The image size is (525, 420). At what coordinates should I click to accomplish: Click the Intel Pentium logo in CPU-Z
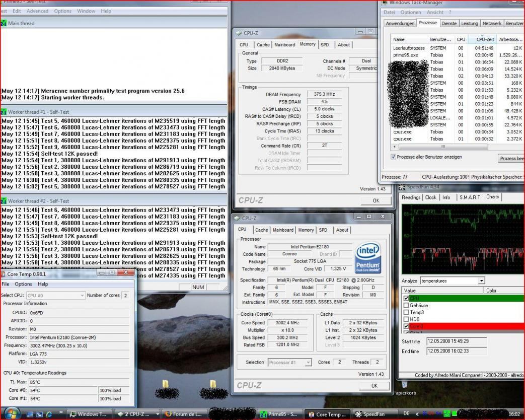click(367, 257)
